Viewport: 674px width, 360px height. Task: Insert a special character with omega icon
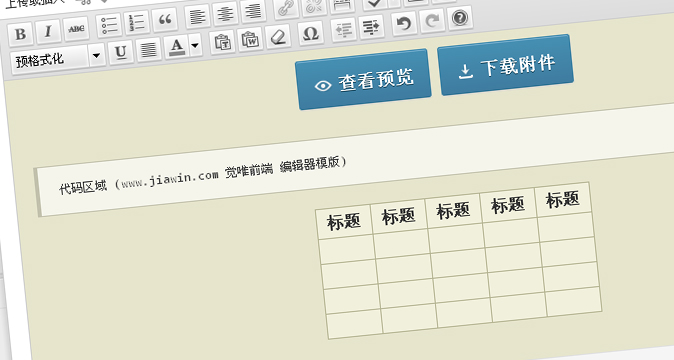310,33
